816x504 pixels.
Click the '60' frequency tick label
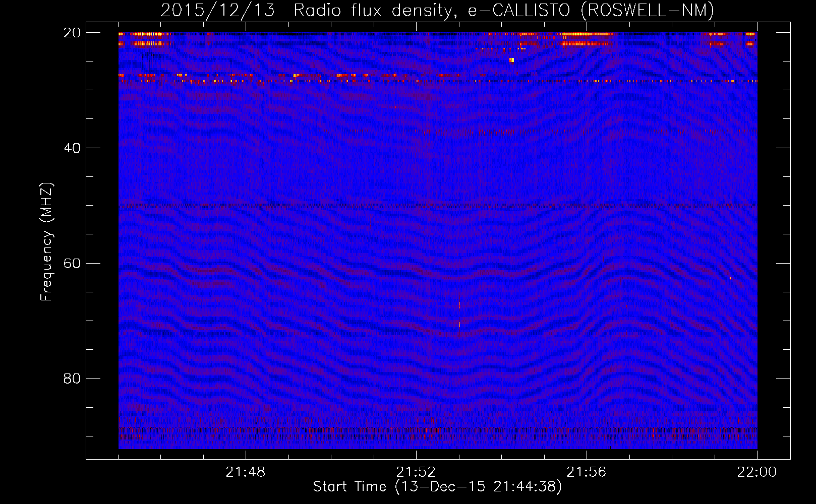pos(72,264)
